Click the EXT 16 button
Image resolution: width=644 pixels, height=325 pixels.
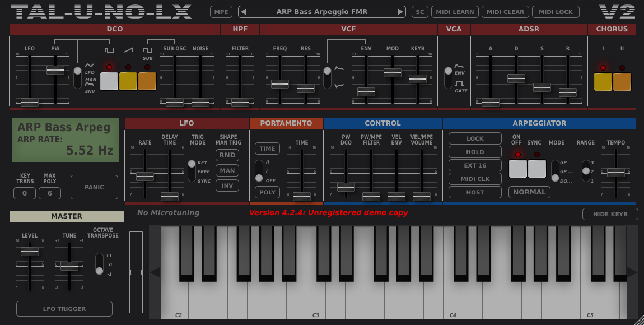tap(475, 165)
